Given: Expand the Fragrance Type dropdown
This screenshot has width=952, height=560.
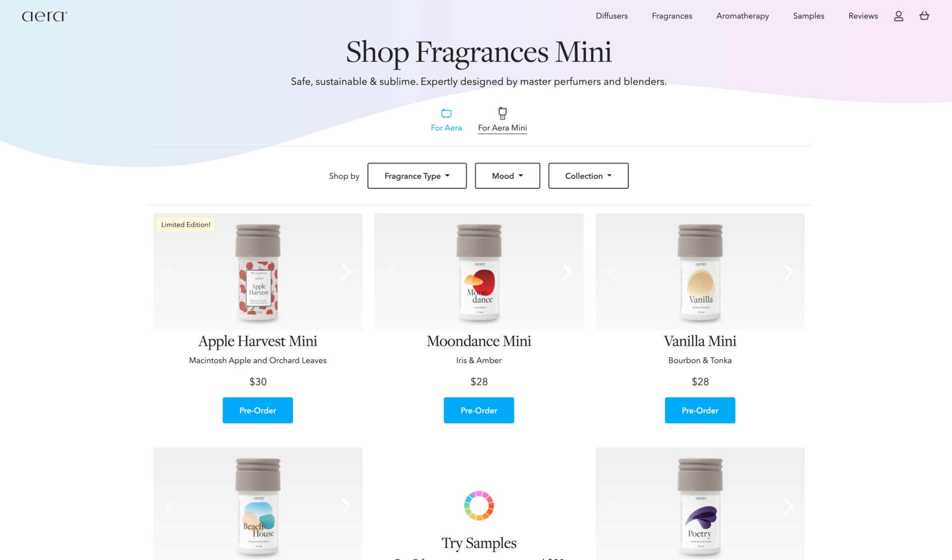Looking at the screenshot, I should [417, 176].
